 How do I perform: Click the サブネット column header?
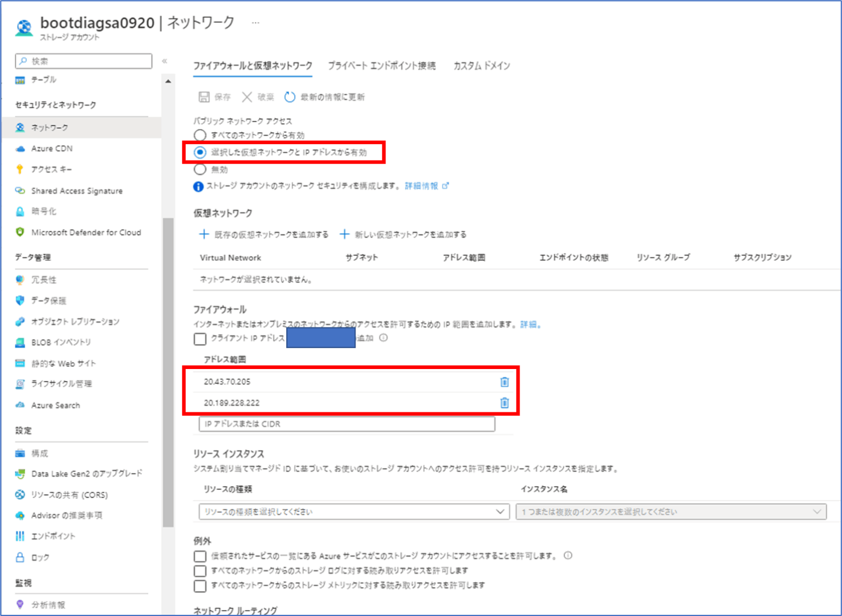tap(361, 257)
